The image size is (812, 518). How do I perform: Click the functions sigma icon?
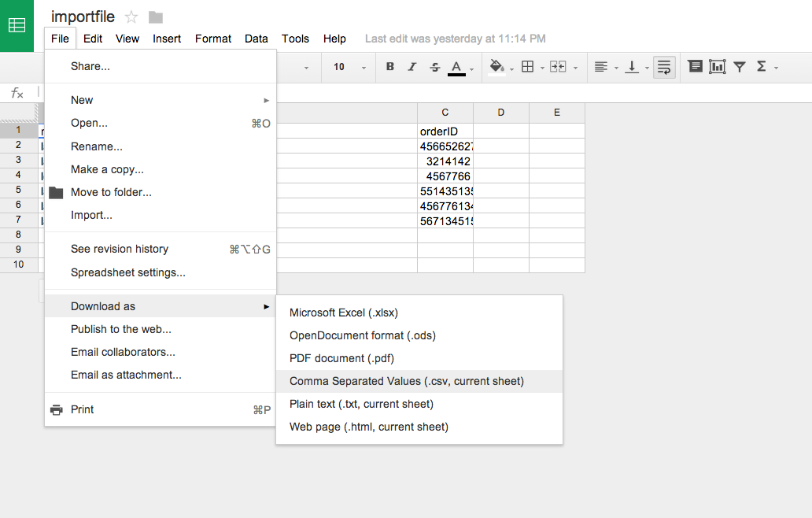pos(762,66)
